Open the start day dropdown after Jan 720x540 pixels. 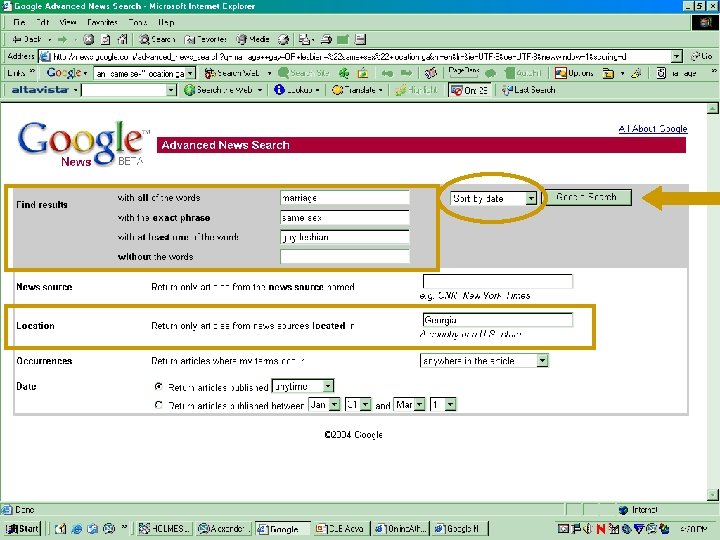pos(358,405)
